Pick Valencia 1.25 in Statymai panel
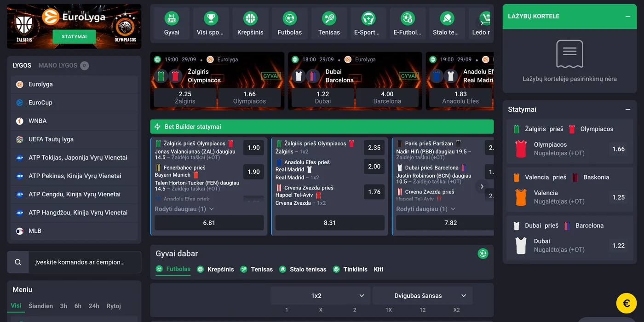 click(x=618, y=197)
